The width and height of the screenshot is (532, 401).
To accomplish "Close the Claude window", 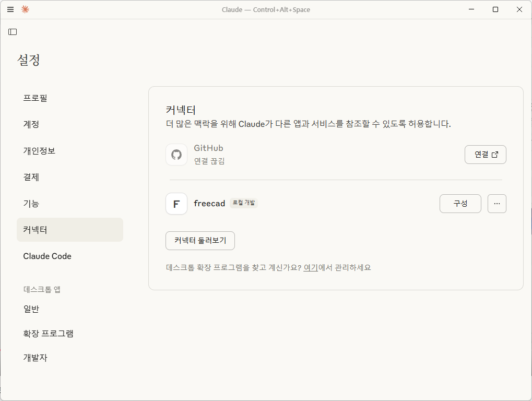I will pos(519,9).
